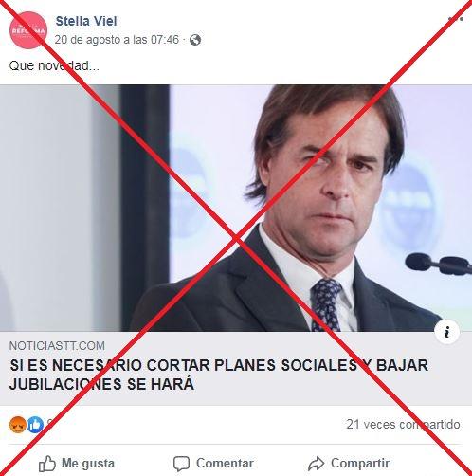This screenshot has width=472, height=476.
Task: Select the Compartir label
Action: click(x=360, y=464)
